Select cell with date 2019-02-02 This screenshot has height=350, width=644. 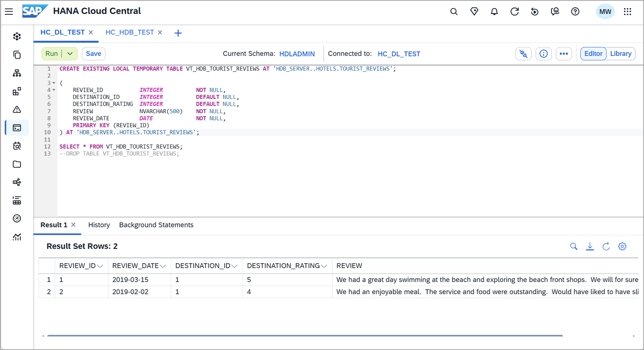click(x=140, y=292)
